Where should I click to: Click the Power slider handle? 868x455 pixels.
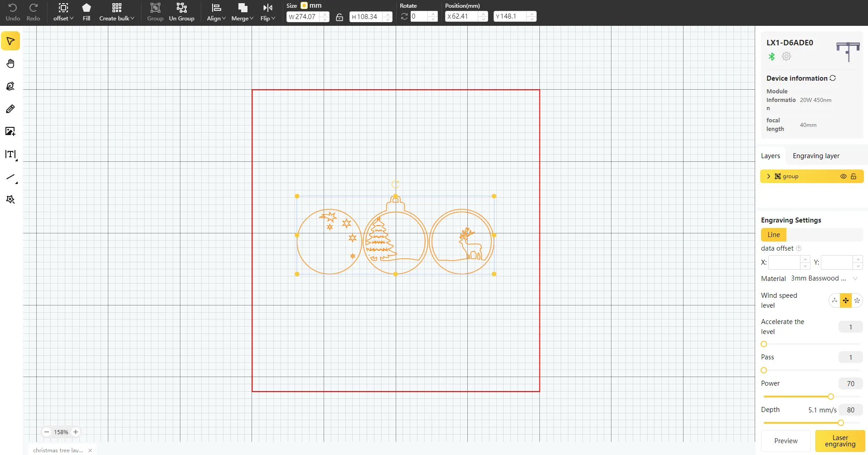pos(831,397)
